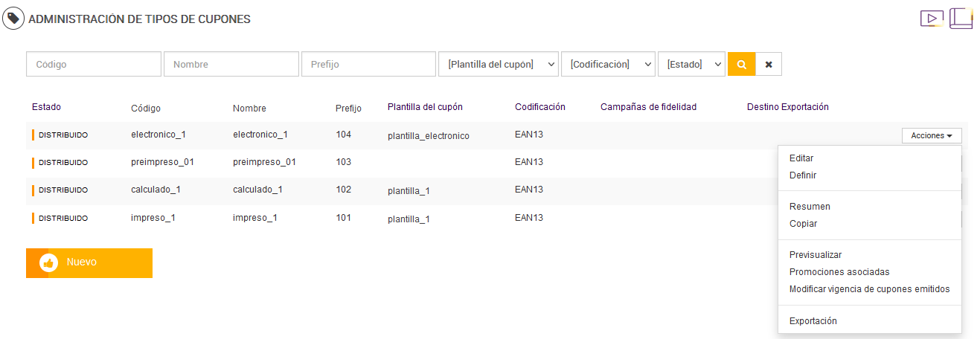Screen dimensions: 980x339
Task: Choose Definir in the actions menu
Action: tap(803, 175)
